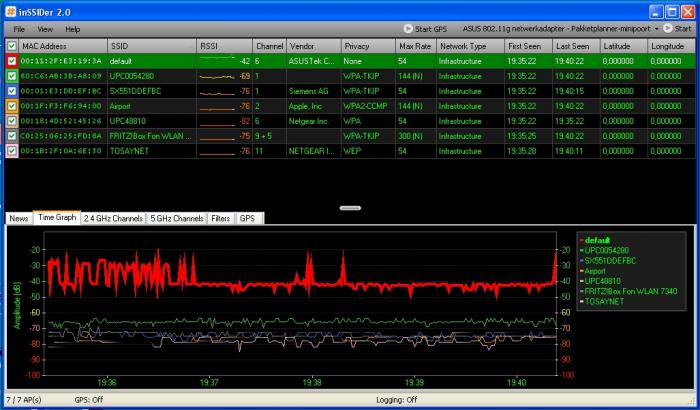Click the Start GPS play icon
This screenshot has width=700, height=410.
click(408, 29)
